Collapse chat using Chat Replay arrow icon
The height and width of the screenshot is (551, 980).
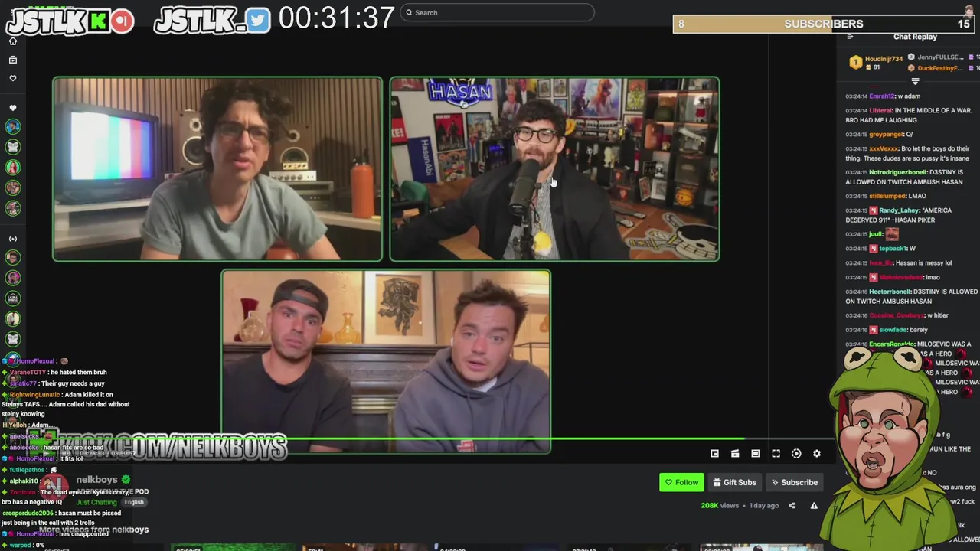850,37
